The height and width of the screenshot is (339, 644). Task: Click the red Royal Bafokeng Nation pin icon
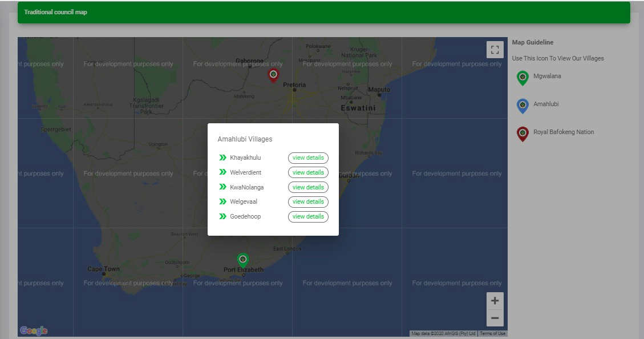pyautogui.click(x=522, y=134)
